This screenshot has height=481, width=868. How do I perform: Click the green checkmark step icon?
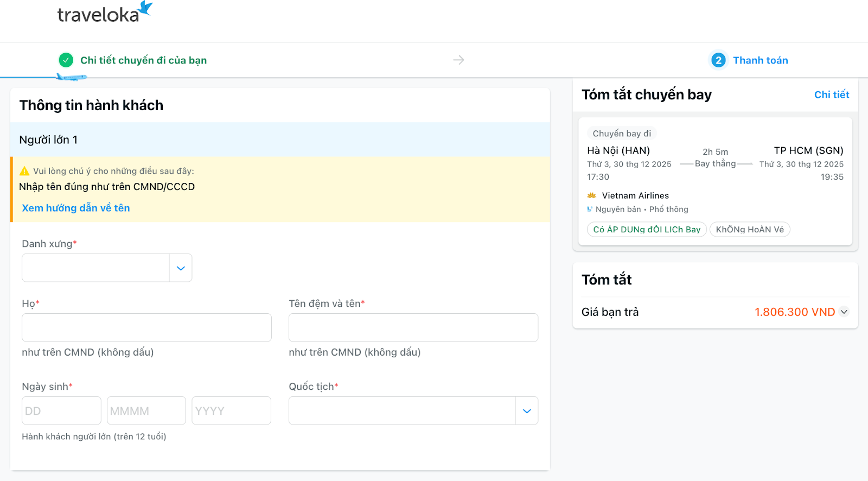66,60
